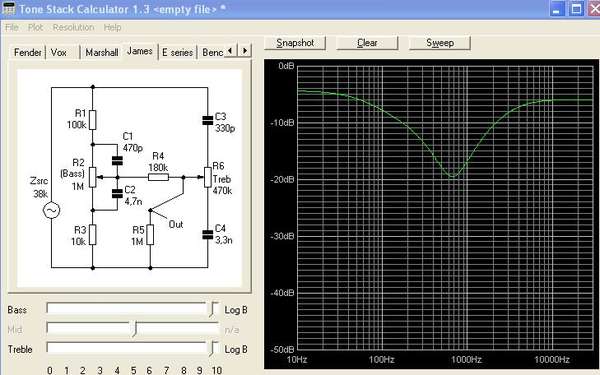Click the 38k Zsrc value text
Image resolution: width=600 pixels, height=375 pixels.
click(41, 194)
